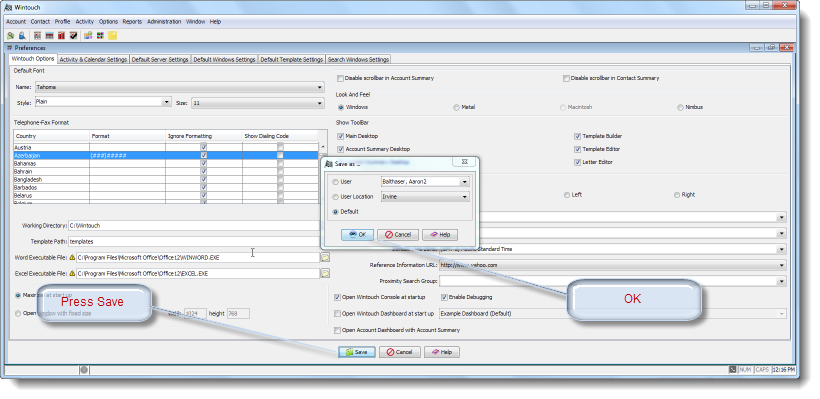
Task: Click OK in the Save as dialog
Action: tap(357, 235)
